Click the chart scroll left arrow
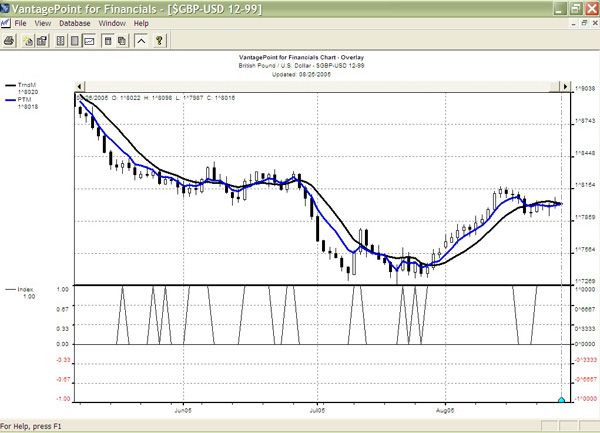The image size is (600, 433). click(80, 86)
